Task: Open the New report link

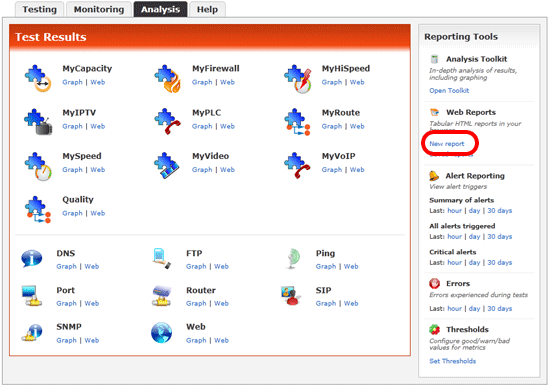Action: pyautogui.click(x=447, y=144)
